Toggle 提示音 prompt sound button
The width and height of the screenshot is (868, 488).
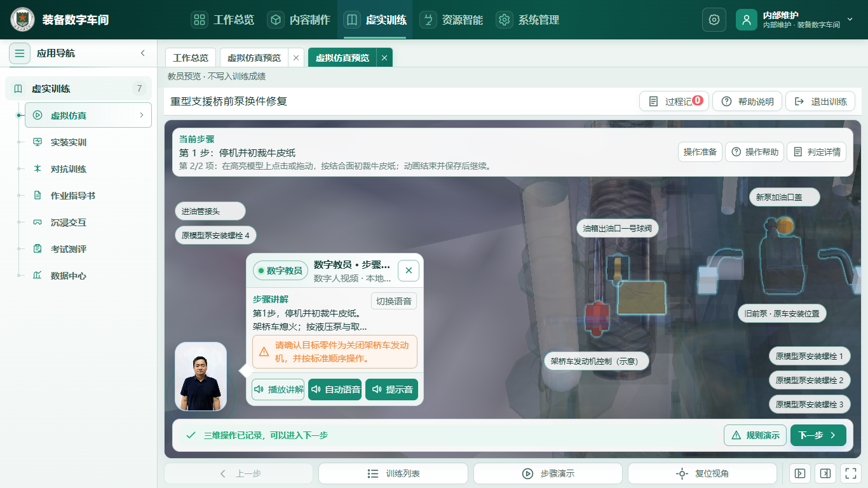coord(392,390)
